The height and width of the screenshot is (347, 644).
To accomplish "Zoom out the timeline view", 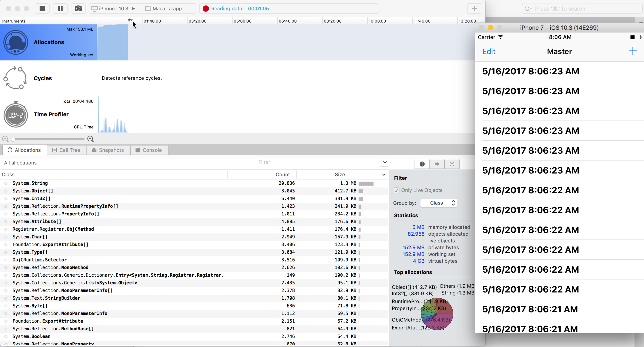I will (x=5, y=139).
